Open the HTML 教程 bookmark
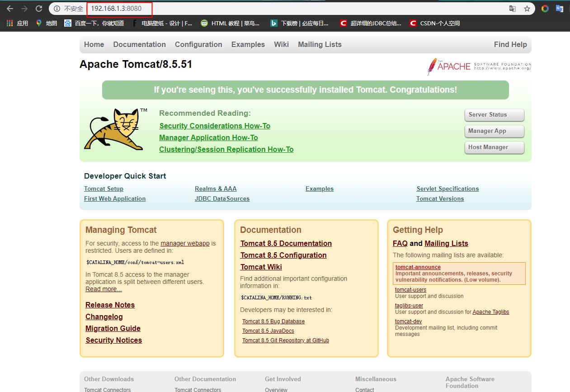This screenshot has width=570, height=392. (230, 23)
